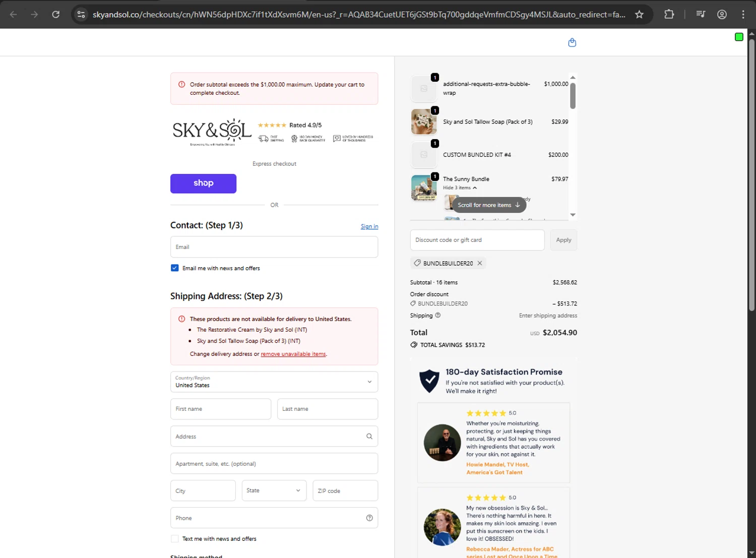The height and width of the screenshot is (558, 756).
Task: Click the order items list scrollbar thumb
Action: pos(573,96)
